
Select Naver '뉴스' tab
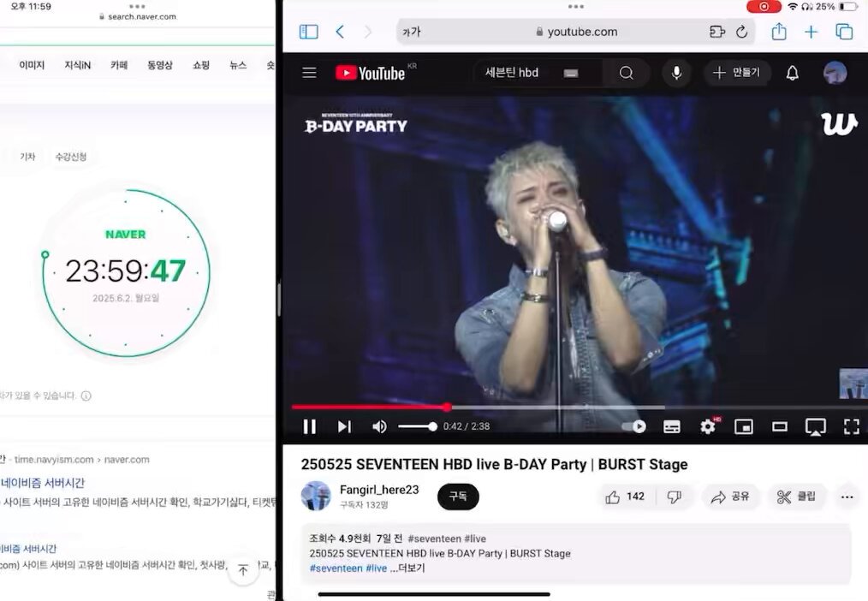tap(238, 65)
